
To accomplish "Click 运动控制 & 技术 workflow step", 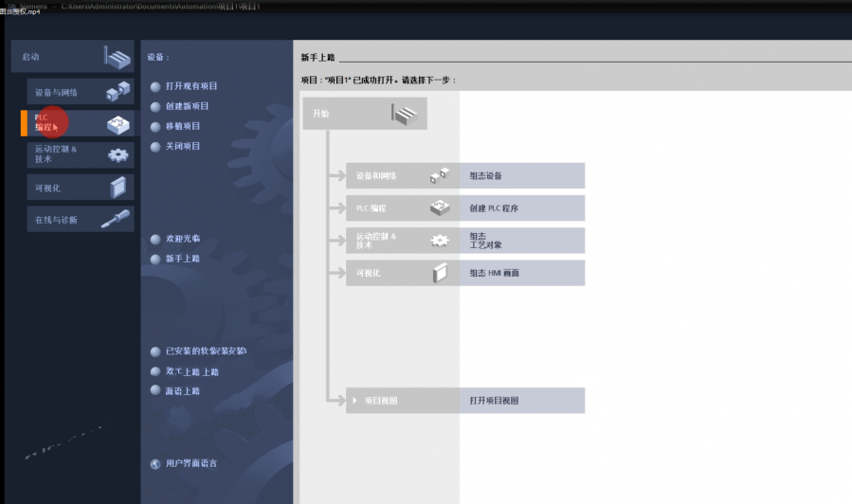I will coord(402,241).
